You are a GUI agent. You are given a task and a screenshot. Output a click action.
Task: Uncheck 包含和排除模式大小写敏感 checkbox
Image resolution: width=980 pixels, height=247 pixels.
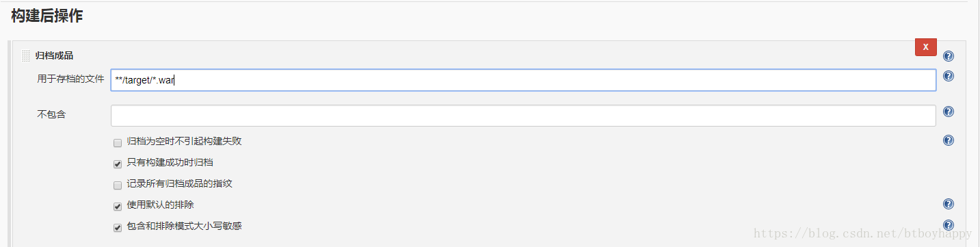pos(118,227)
